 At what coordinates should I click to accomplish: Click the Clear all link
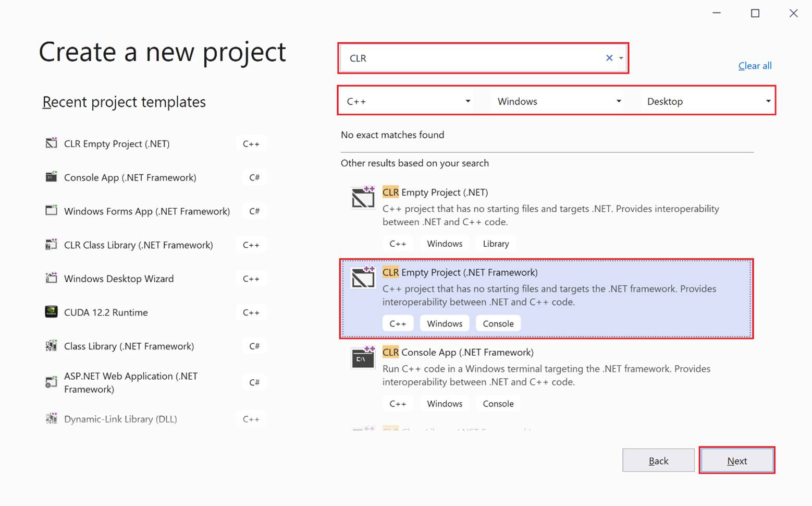point(754,66)
